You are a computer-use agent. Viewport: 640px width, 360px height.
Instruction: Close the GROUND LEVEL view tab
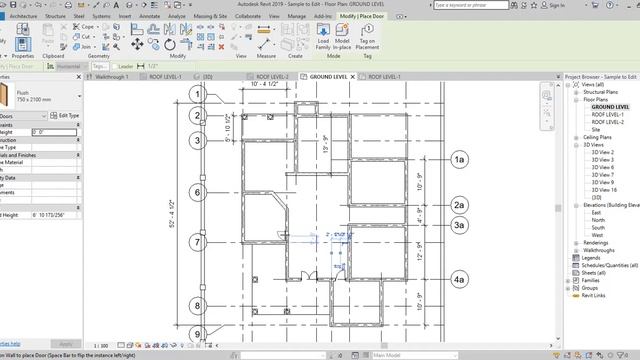coord(353,77)
